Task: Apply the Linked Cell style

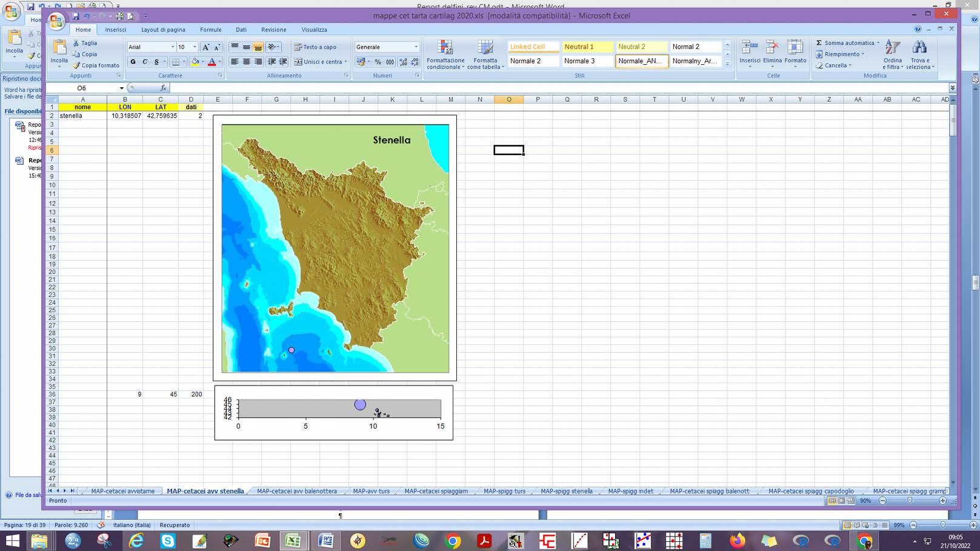Action: 533,47
